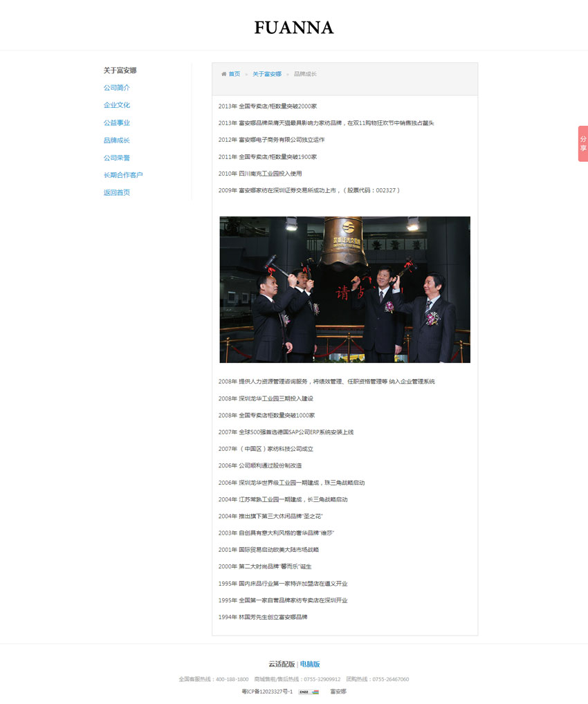Open the 公司简介 sidebar link
588x704 pixels.
[117, 88]
